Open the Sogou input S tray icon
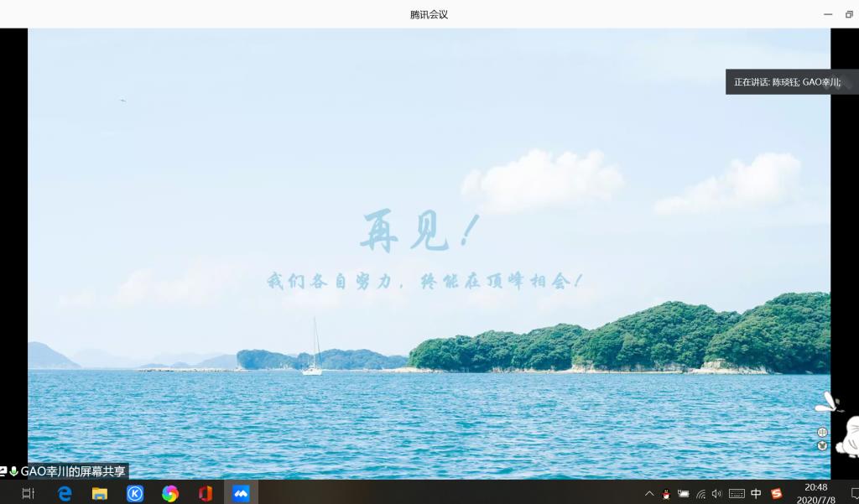The image size is (859, 504). [777, 494]
